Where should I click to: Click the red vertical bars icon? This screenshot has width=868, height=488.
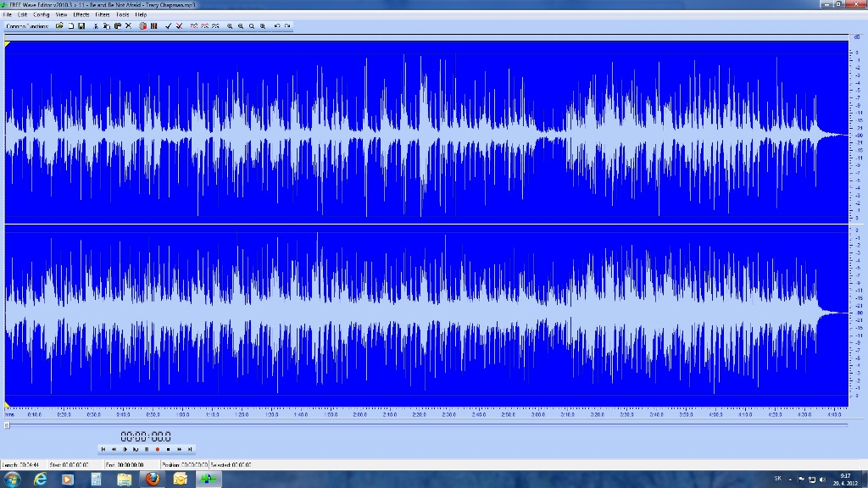pos(154,26)
